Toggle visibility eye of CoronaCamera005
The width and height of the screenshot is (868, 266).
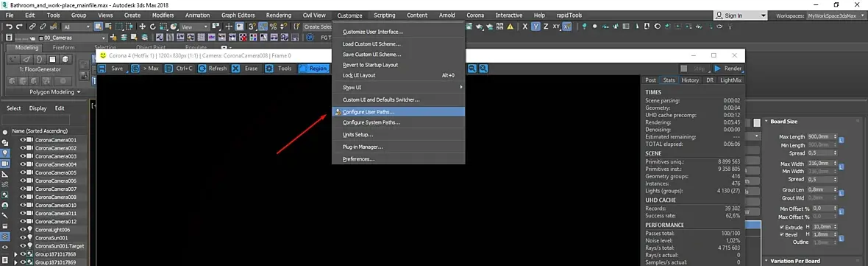[x=24, y=172]
